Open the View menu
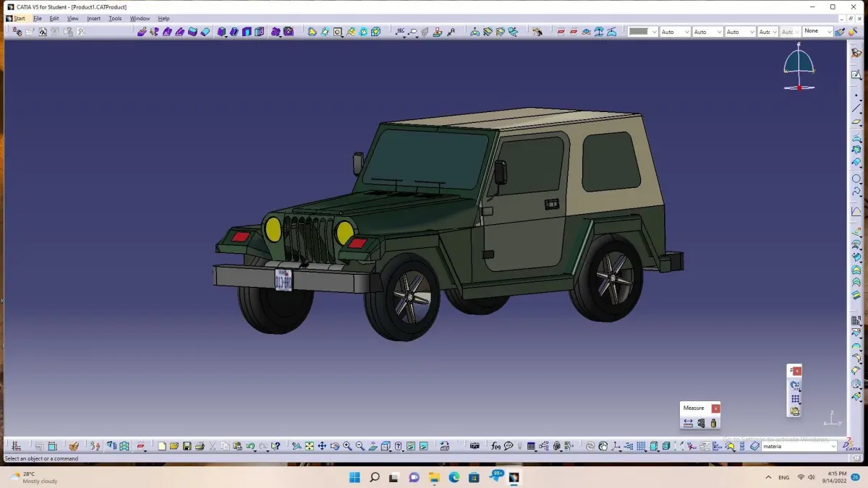Screen dimensions: 868x488 pyautogui.click(x=73, y=19)
